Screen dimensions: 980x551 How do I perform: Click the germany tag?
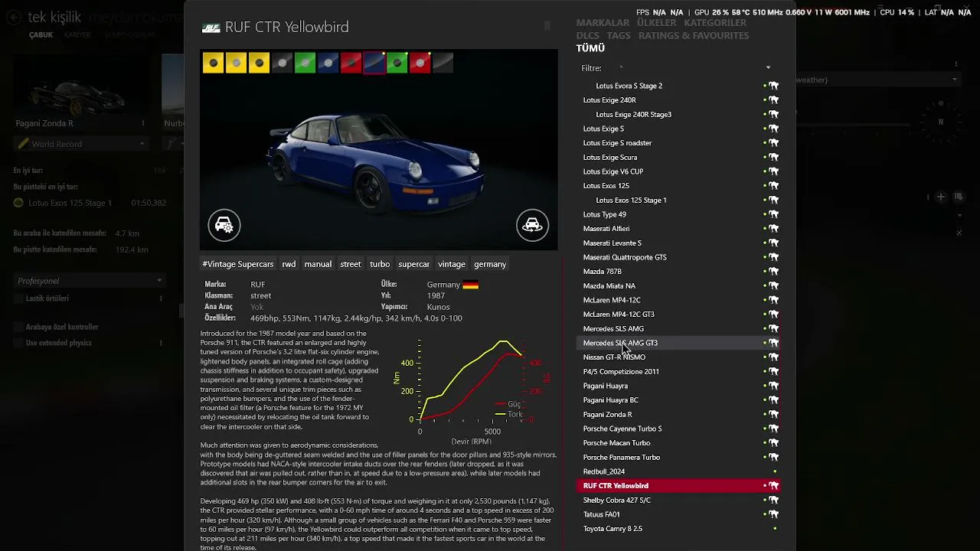click(x=490, y=264)
